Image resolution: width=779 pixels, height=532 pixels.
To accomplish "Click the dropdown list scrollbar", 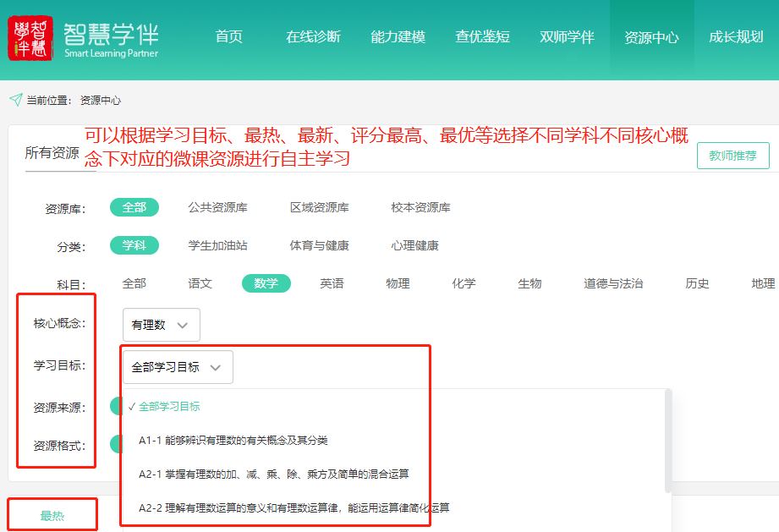I will [x=668, y=440].
